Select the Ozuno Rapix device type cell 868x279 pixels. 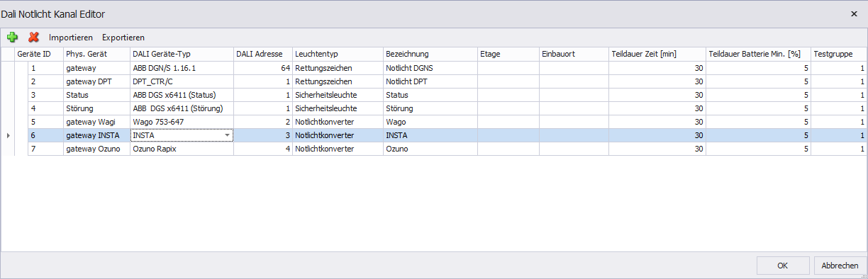click(182, 149)
